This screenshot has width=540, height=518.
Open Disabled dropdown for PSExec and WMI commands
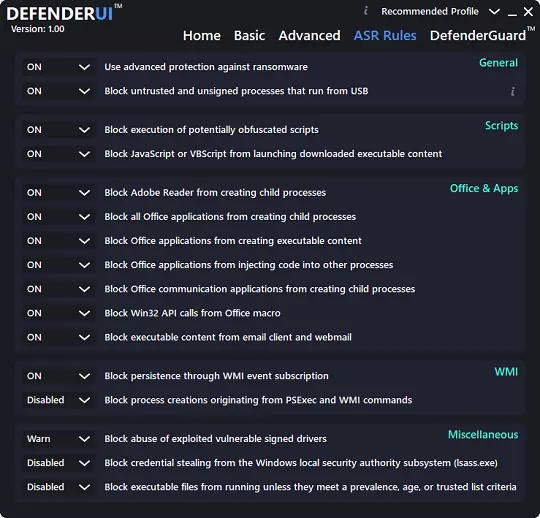tap(59, 400)
